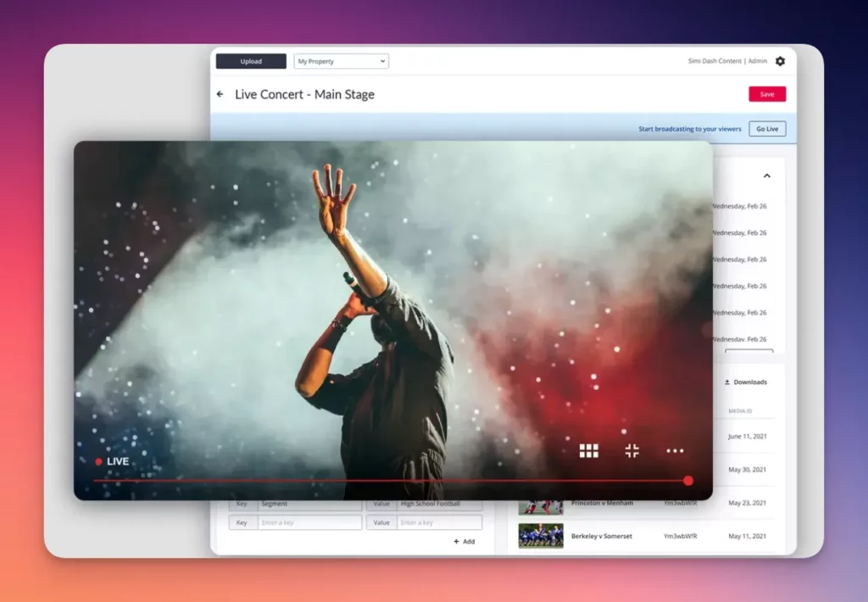Screen dimensions: 868x602
Task: Click the Upload button
Action: 250,61
